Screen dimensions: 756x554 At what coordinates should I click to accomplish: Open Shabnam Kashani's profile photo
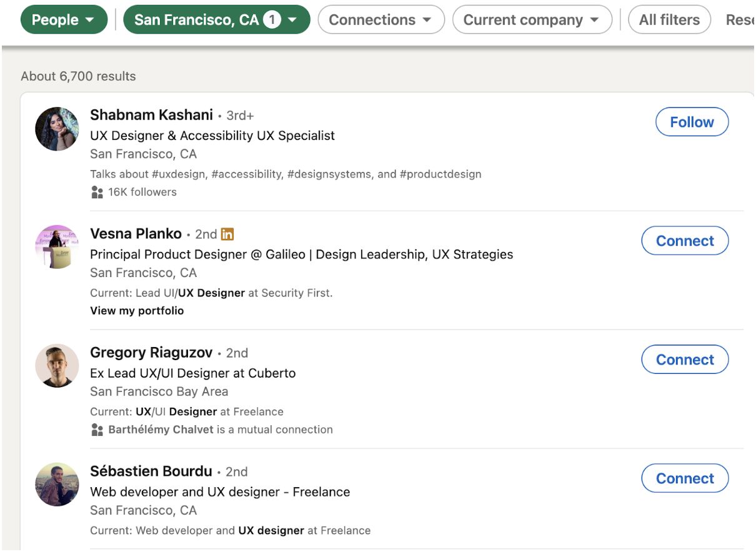(x=57, y=129)
